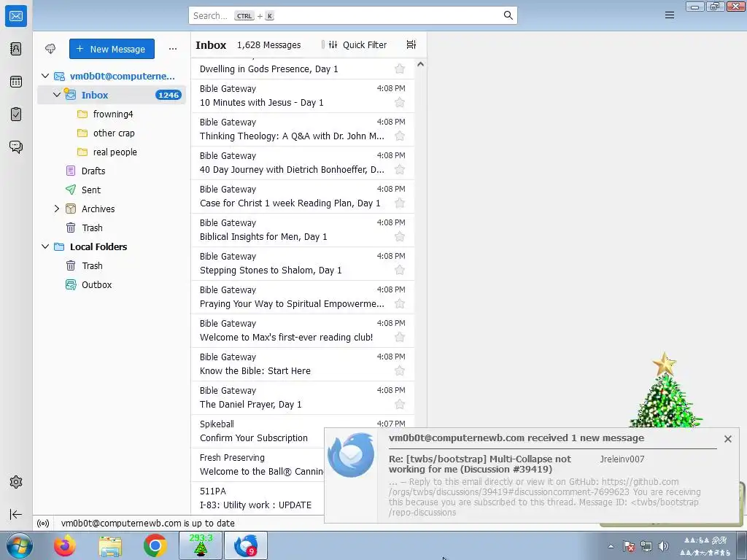Collapse the Inbox subfolders

tap(57, 95)
